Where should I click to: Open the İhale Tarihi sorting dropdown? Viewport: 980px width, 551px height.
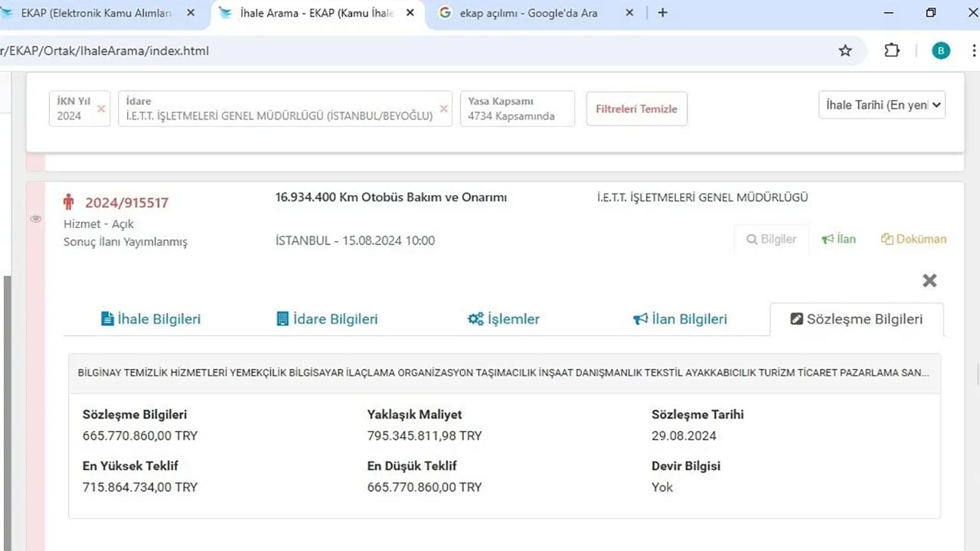pyautogui.click(x=881, y=105)
